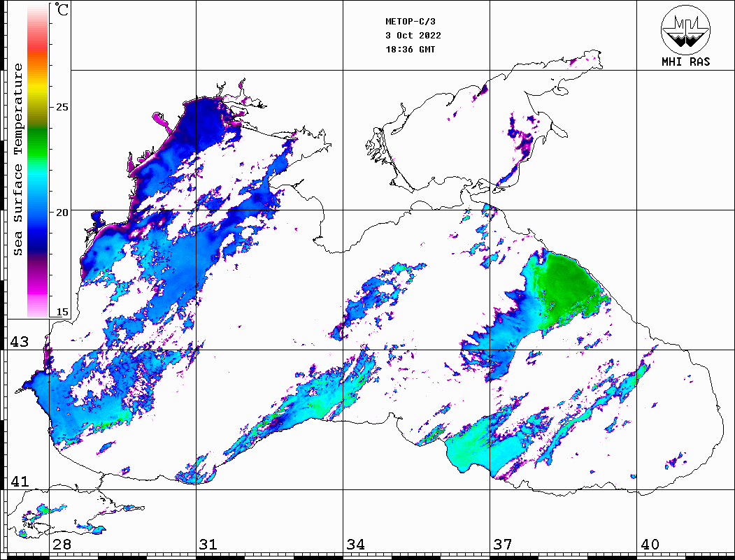This screenshot has height=560, width=735.
Task: Click longitude label 31
Action: pyautogui.click(x=208, y=545)
